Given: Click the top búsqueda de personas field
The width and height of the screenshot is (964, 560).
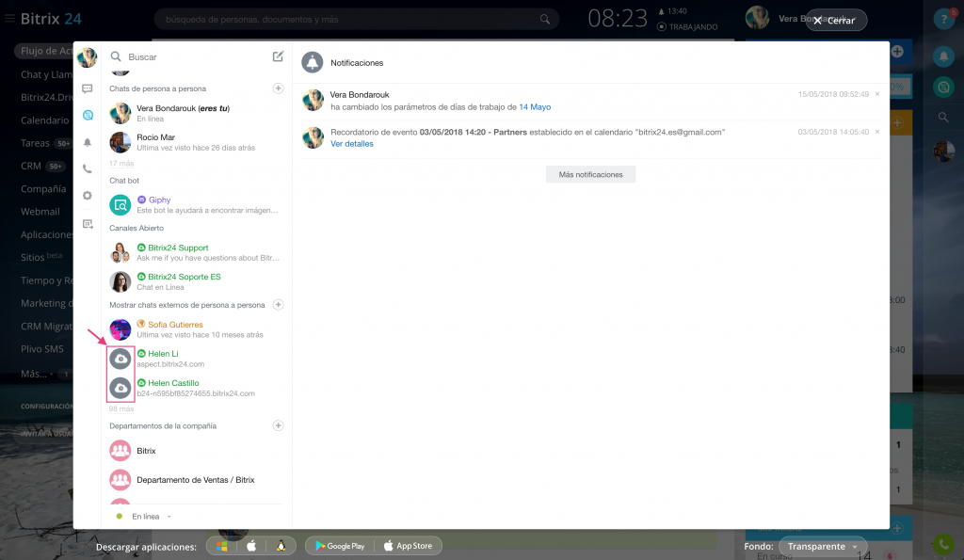Looking at the screenshot, I should (x=357, y=19).
